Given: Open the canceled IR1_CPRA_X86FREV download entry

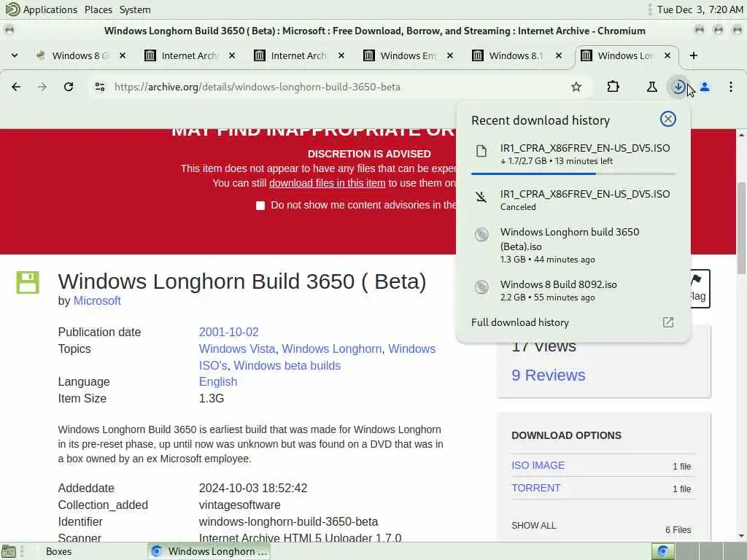Looking at the screenshot, I should (x=573, y=200).
